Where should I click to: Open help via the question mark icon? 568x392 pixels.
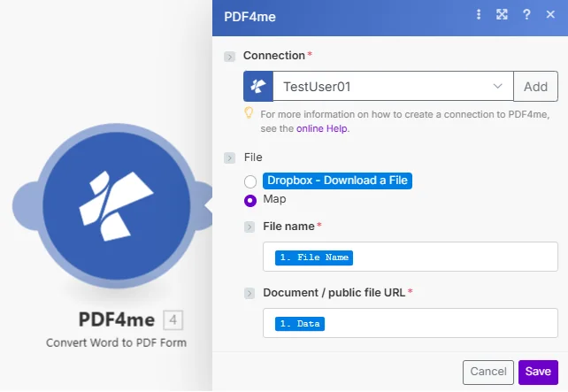(526, 14)
